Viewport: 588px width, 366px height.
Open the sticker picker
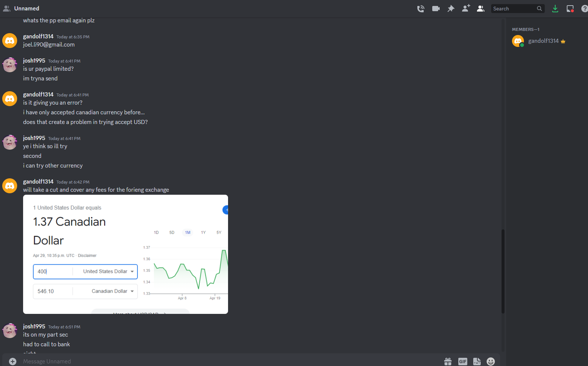pos(477,361)
